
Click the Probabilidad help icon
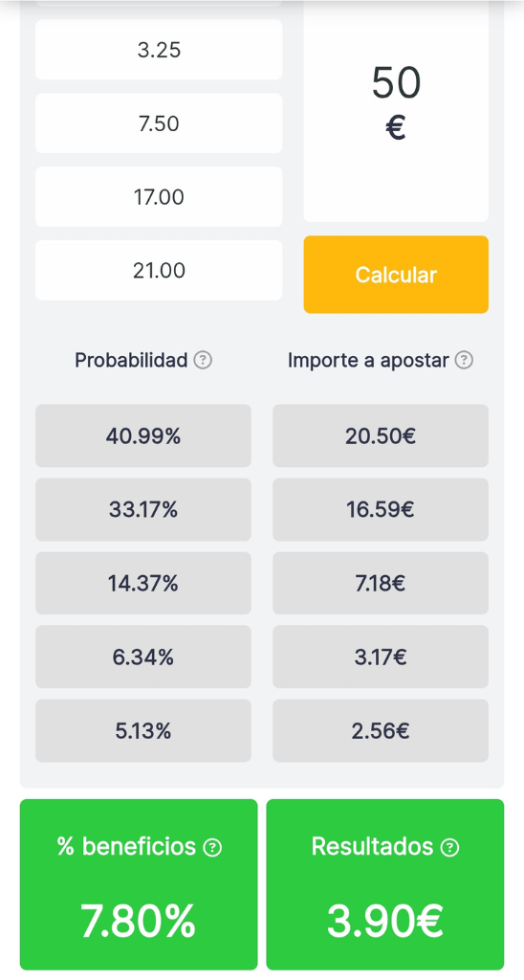(x=203, y=361)
